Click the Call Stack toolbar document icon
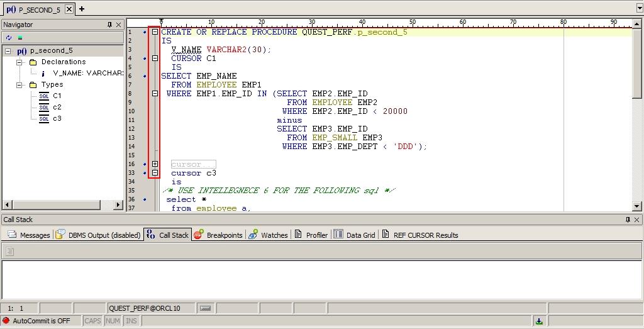Image resolution: width=644 pixels, height=329 pixels. (x=9, y=252)
